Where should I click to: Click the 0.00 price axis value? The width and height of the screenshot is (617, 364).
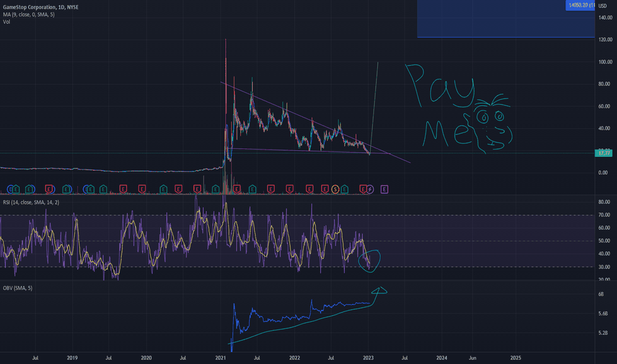(x=603, y=173)
